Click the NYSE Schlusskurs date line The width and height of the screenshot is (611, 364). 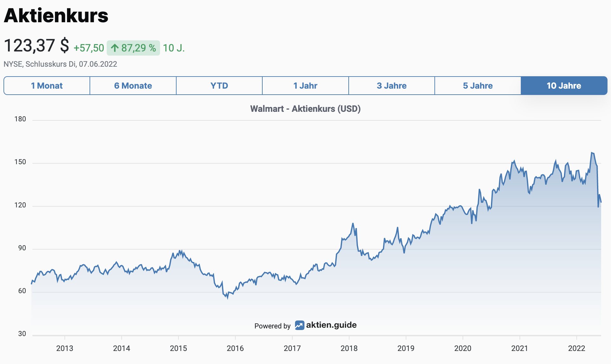pyautogui.click(x=60, y=64)
